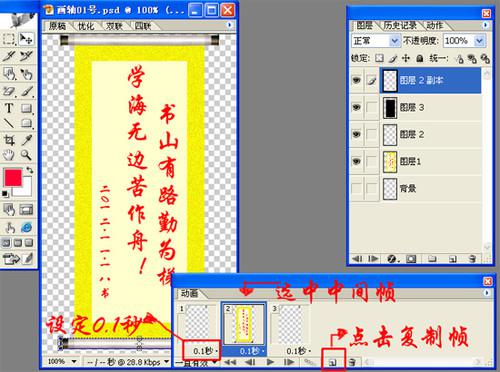Select the Type tool
Viewport: 500px width, 372px height.
point(9,108)
